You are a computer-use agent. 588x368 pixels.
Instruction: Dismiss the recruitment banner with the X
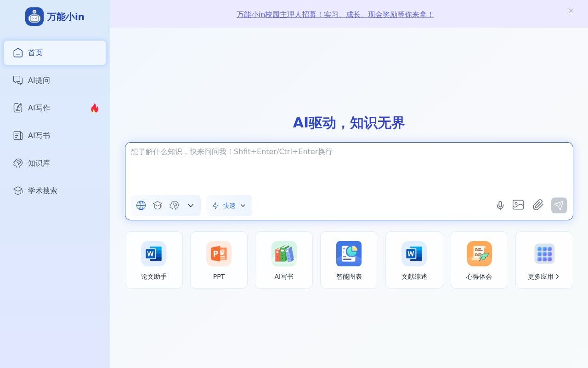pyautogui.click(x=571, y=11)
